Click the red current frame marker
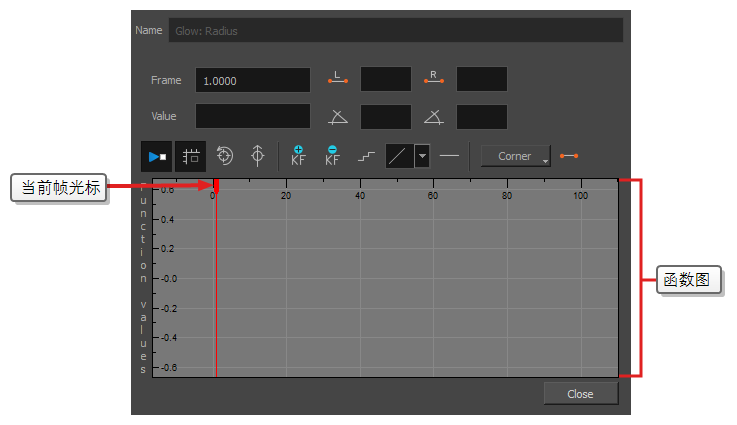The image size is (737, 425). [216, 186]
